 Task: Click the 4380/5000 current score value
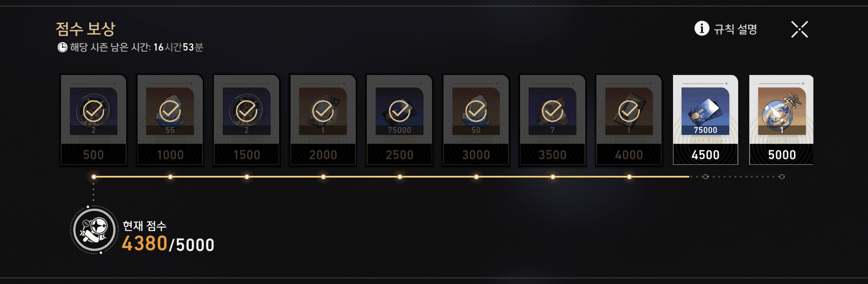(x=168, y=244)
